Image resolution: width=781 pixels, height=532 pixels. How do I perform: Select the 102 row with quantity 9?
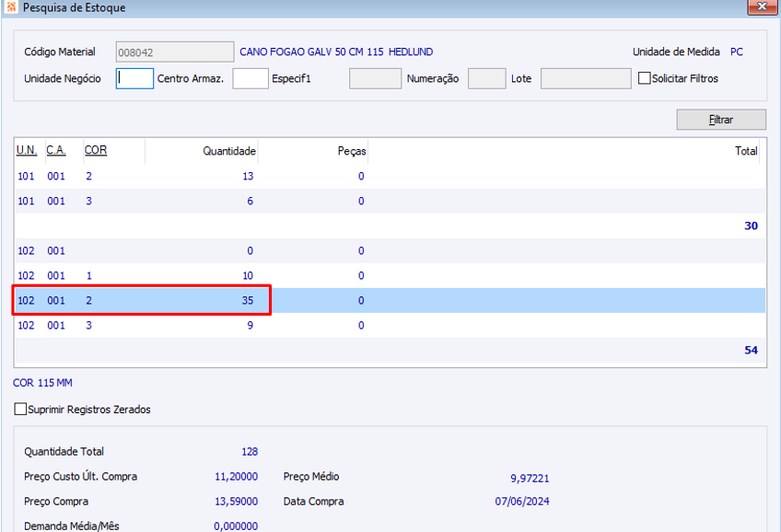click(390, 326)
